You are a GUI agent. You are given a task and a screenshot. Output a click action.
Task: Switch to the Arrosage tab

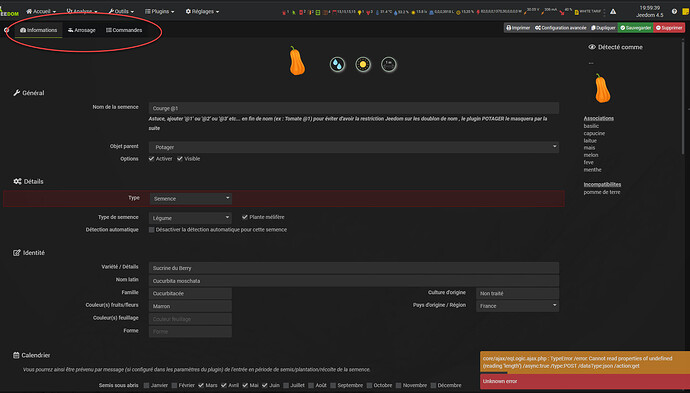click(x=82, y=30)
